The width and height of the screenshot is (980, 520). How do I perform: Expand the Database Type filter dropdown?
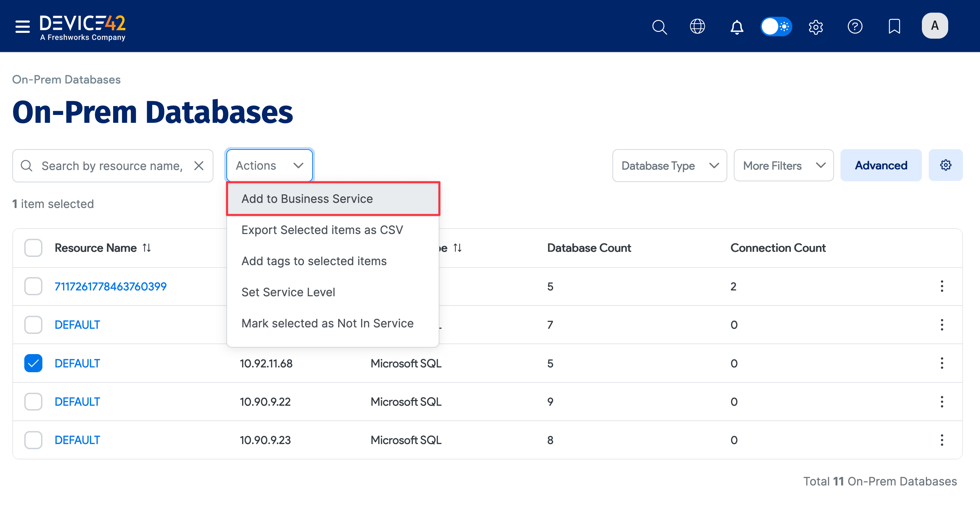click(670, 166)
